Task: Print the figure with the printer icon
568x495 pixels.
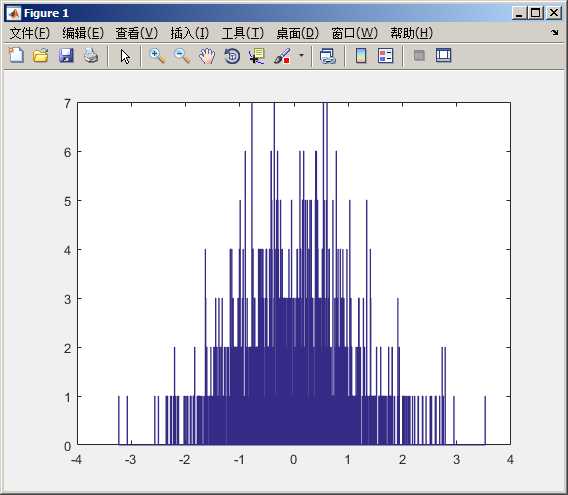Action: point(91,56)
